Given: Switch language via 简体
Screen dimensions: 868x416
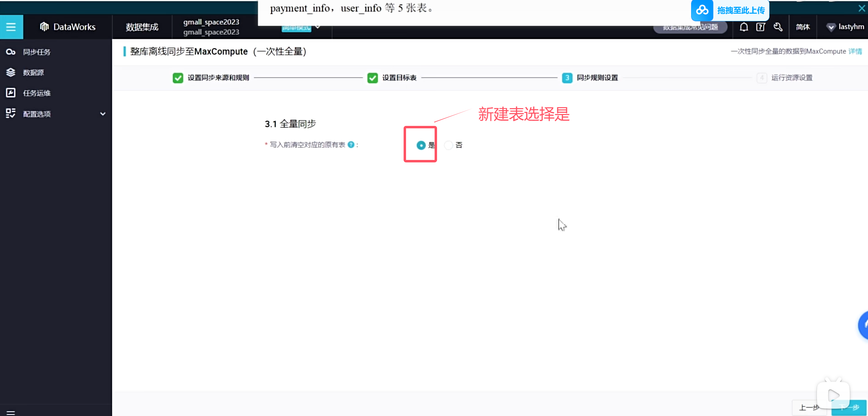Looking at the screenshot, I should [803, 27].
